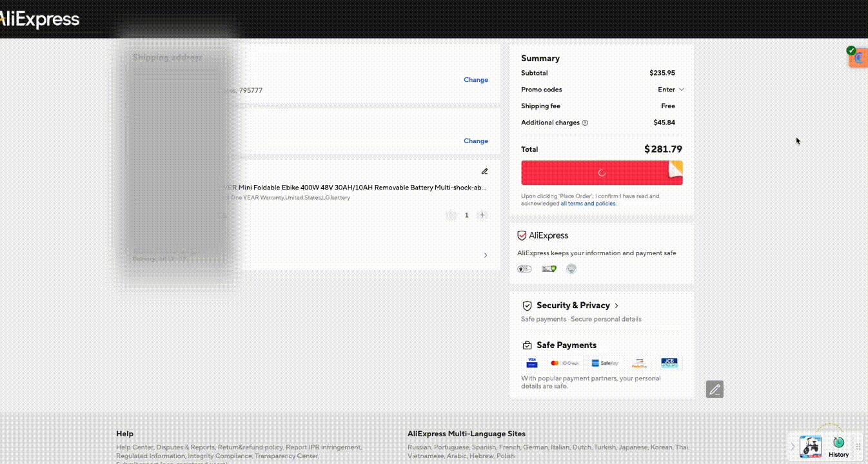Open the History panel

[x=838, y=447]
